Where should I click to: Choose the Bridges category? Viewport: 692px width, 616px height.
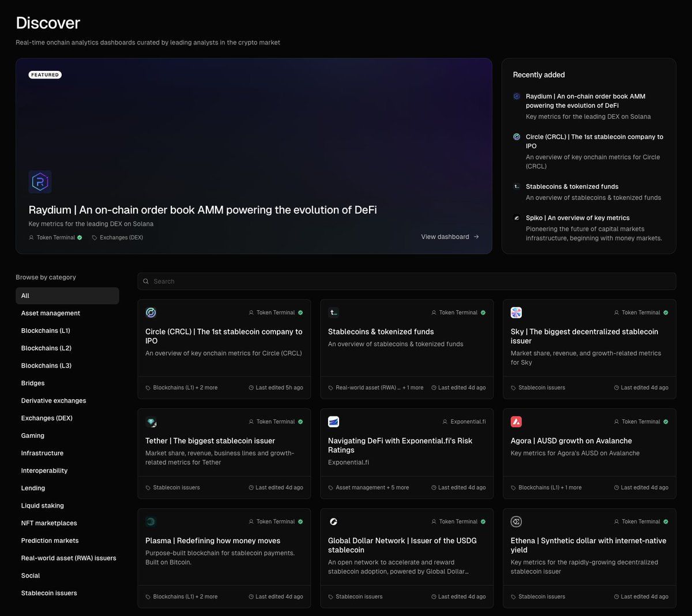(x=67, y=383)
